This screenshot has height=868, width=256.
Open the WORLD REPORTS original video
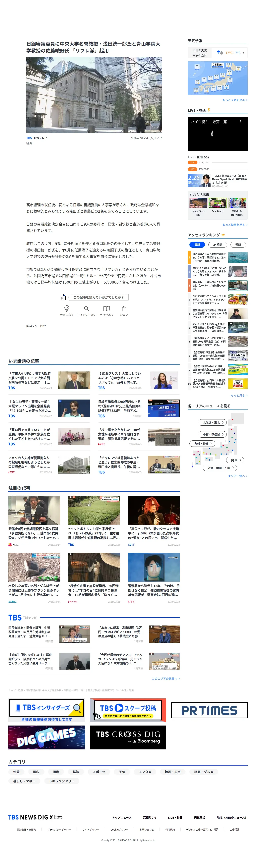237,207
